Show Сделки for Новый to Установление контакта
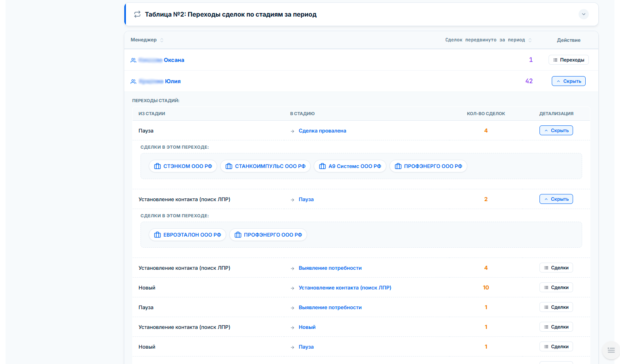The image size is (620, 364). pyautogui.click(x=556, y=287)
